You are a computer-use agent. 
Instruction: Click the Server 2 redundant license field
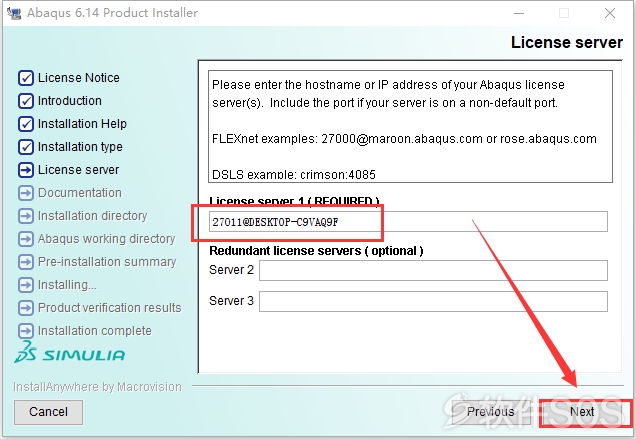click(433, 270)
